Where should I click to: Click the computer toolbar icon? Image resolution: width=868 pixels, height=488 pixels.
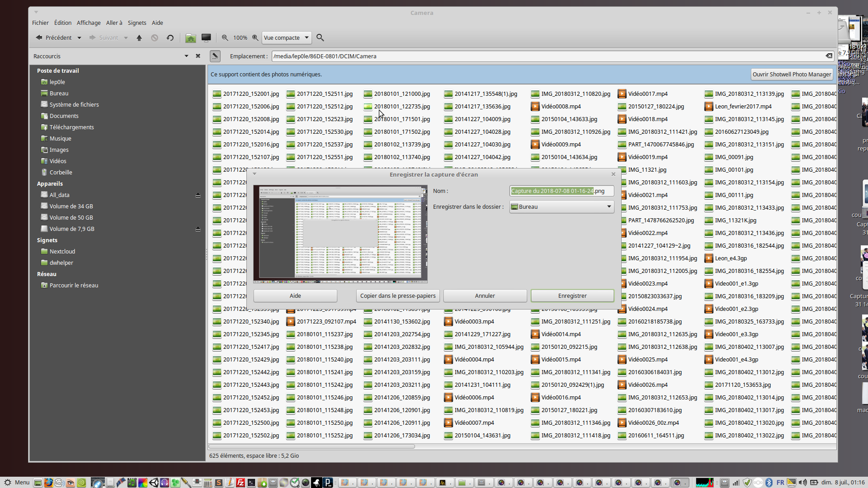tap(206, 38)
